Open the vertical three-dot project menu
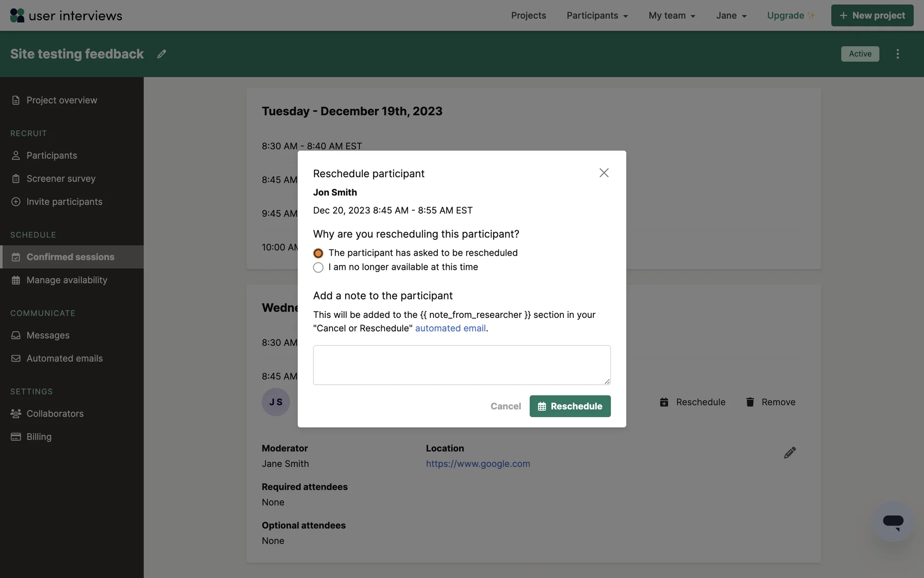The image size is (924, 578). [x=898, y=54]
